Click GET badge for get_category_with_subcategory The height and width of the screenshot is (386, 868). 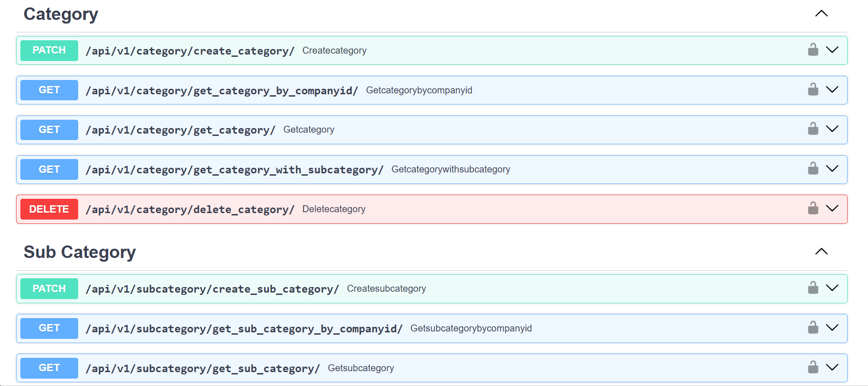click(49, 170)
